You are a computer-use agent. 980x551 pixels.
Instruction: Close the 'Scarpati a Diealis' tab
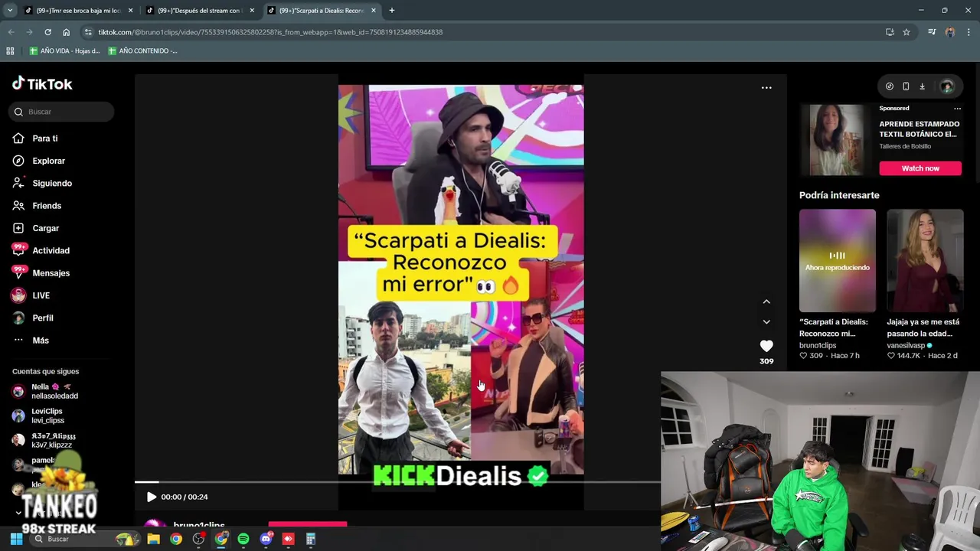[x=374, y=11]
